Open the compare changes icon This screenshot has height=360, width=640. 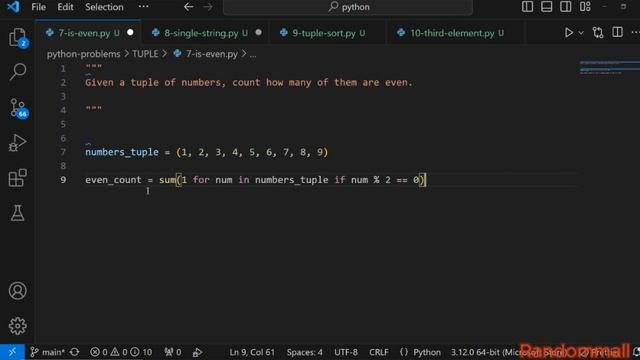598,33
